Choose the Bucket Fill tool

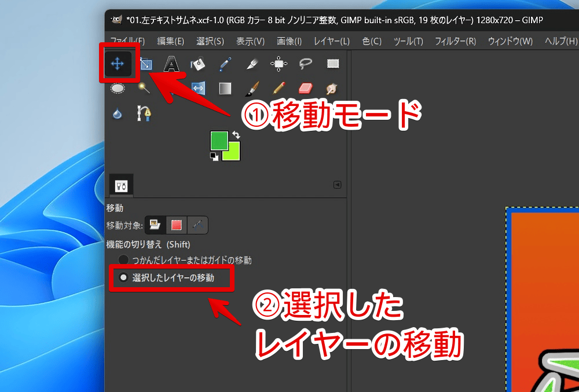pyautogui.click(x=198, y=64)
